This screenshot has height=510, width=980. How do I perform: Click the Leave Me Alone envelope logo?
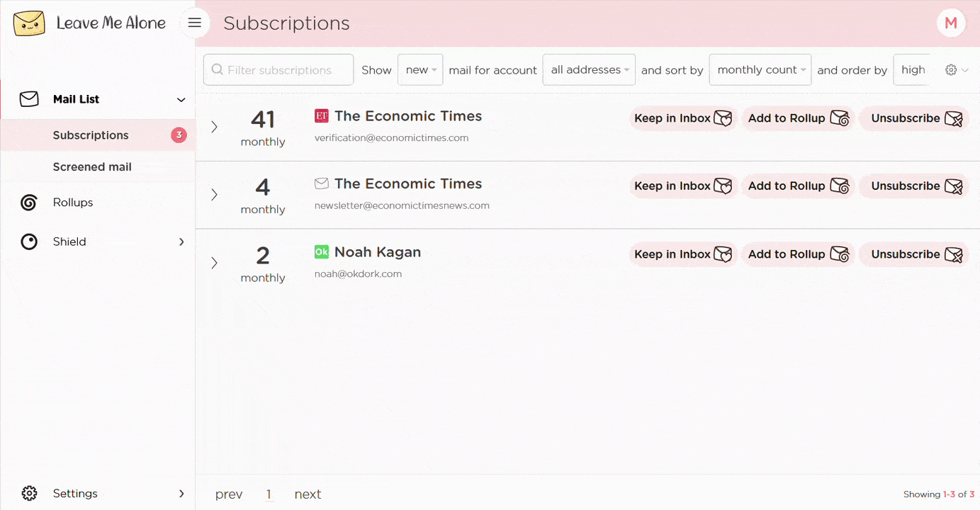(29, 23)
